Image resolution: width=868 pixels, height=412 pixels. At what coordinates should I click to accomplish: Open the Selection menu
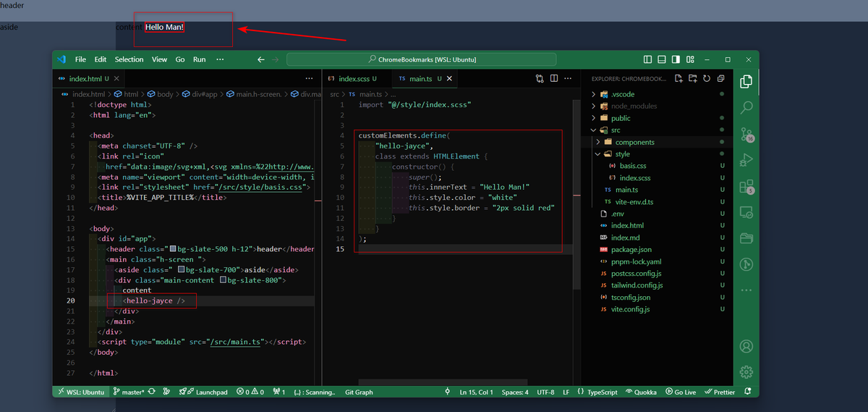pyautogui.click(x=129, y=59)
